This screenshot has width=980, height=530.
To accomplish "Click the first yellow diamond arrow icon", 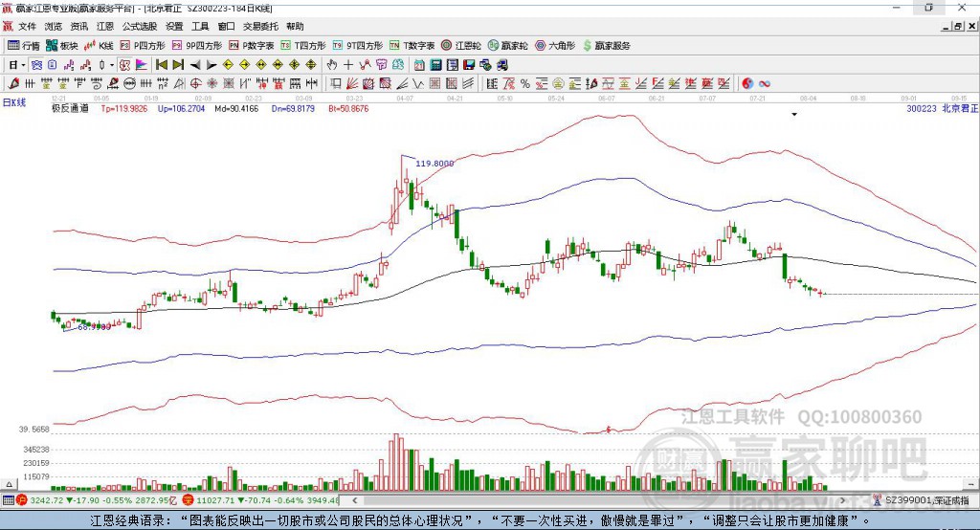I will click(228, 65).
